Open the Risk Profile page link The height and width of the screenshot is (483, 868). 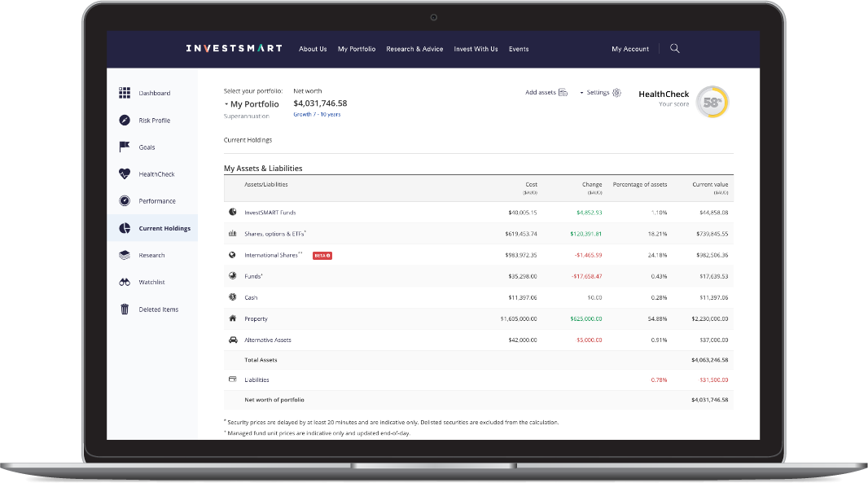click(x=155, y=121)
